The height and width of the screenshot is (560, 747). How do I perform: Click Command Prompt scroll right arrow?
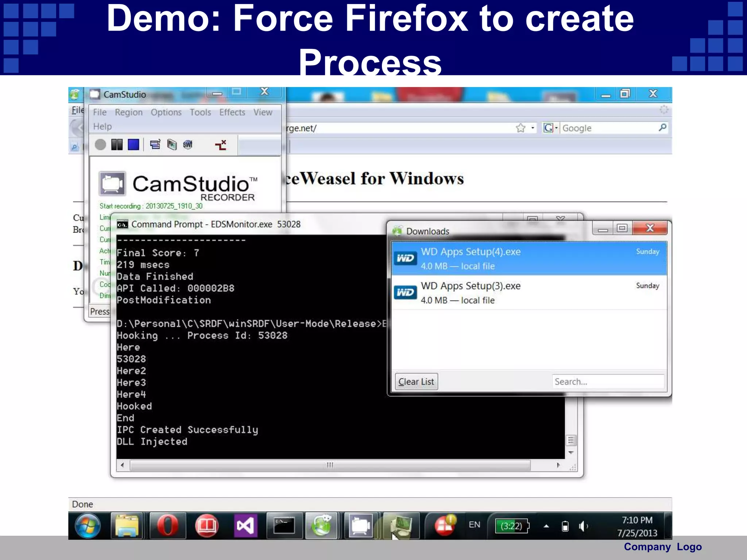[x=558, y=465]
